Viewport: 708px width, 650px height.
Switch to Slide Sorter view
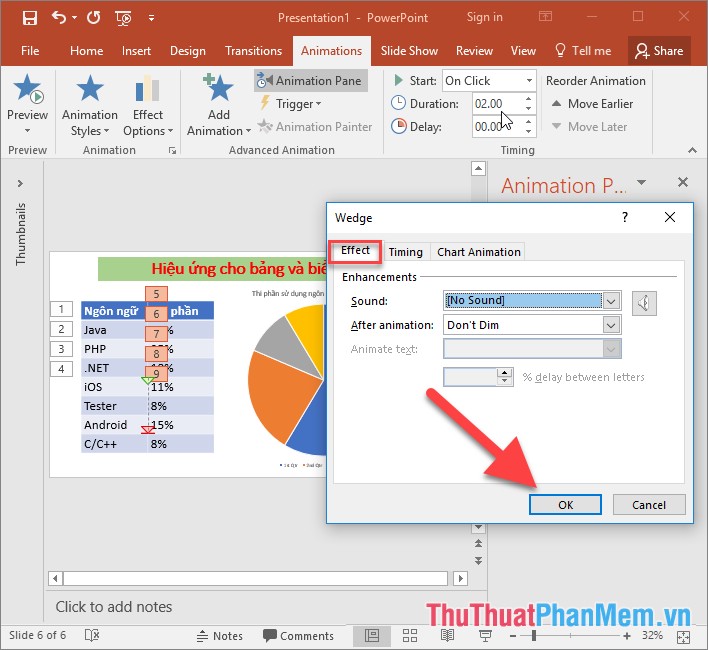pos(410,636)
